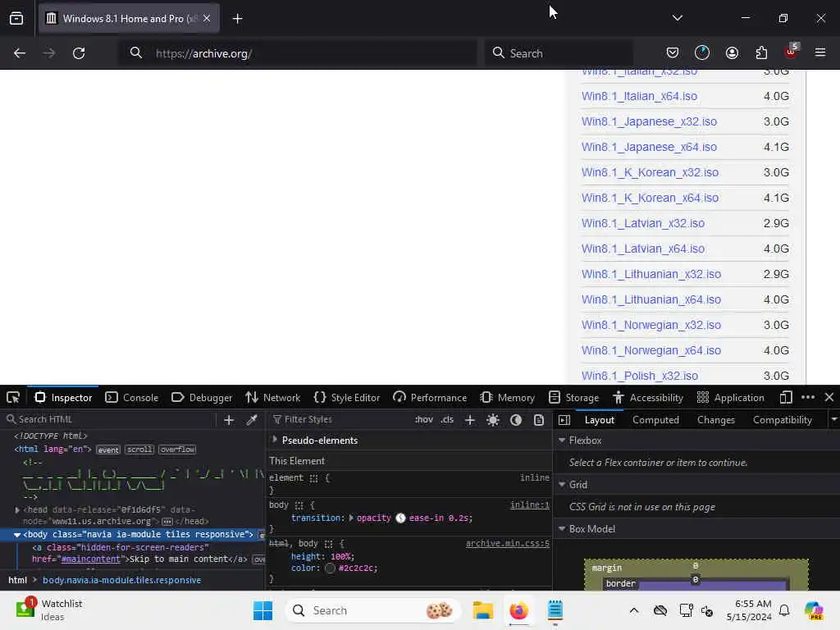
Task: Open Win8.1_K_Korean_x64.iso link
Action: [x=650, y=199]
